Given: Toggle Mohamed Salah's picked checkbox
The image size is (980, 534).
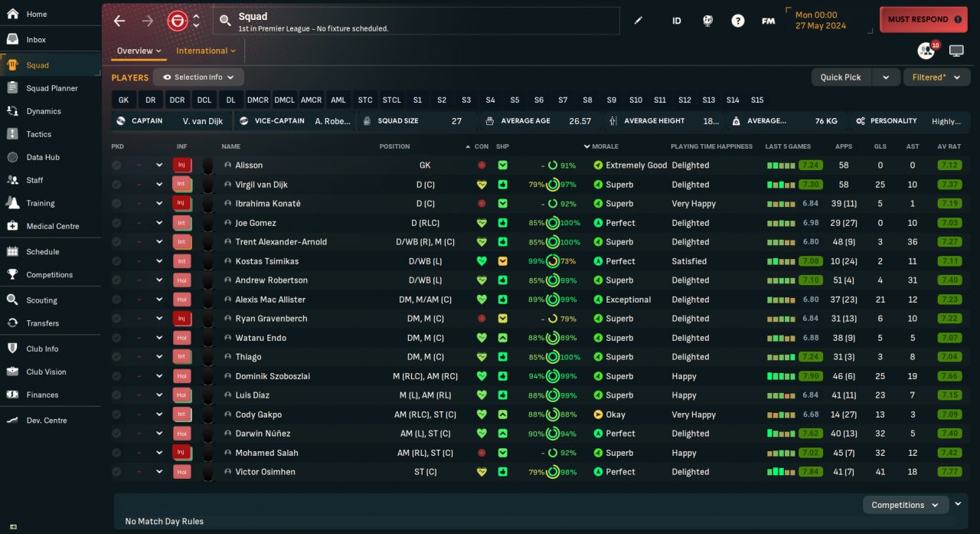Looking at the screenshot, I should click(116, 453).
